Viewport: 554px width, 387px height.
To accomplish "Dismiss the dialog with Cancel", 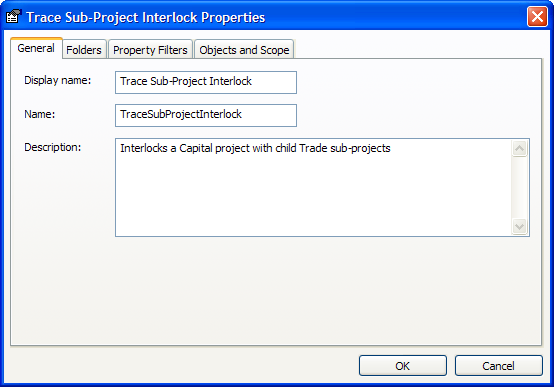I will click(x=499, y=365).
